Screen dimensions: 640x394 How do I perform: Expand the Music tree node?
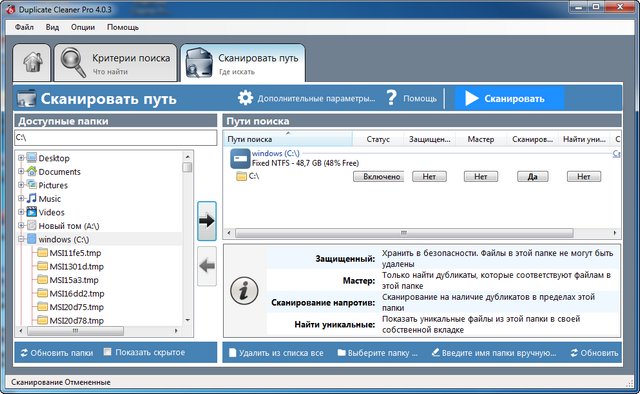(x=21, y=198)
